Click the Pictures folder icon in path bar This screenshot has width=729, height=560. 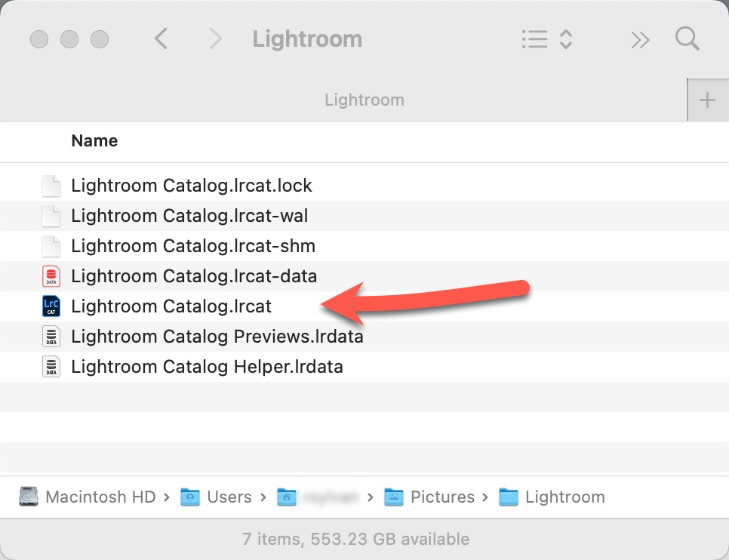(393, 497)
